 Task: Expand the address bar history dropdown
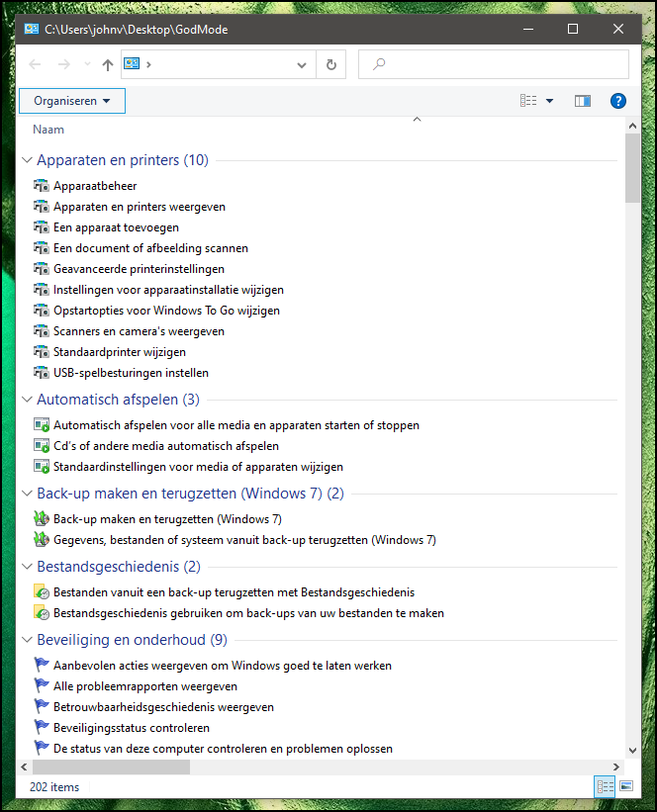pos(302,64)
